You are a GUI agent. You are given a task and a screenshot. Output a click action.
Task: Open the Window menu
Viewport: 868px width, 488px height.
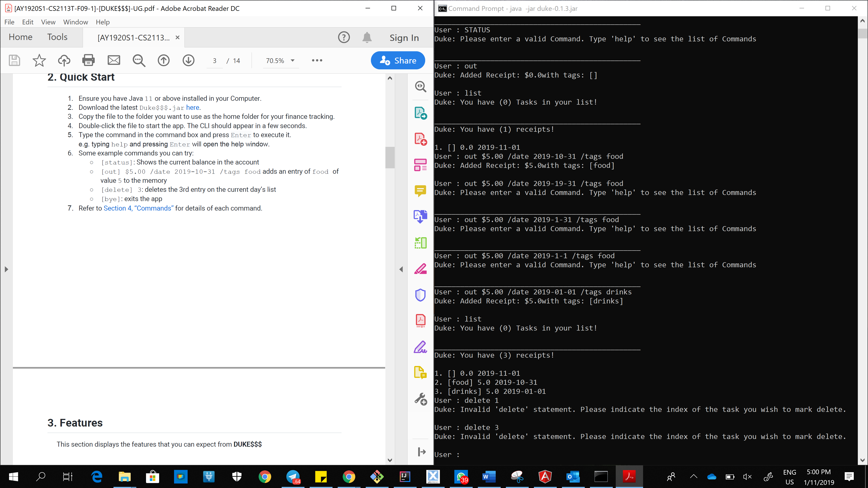tap(75, 22)
